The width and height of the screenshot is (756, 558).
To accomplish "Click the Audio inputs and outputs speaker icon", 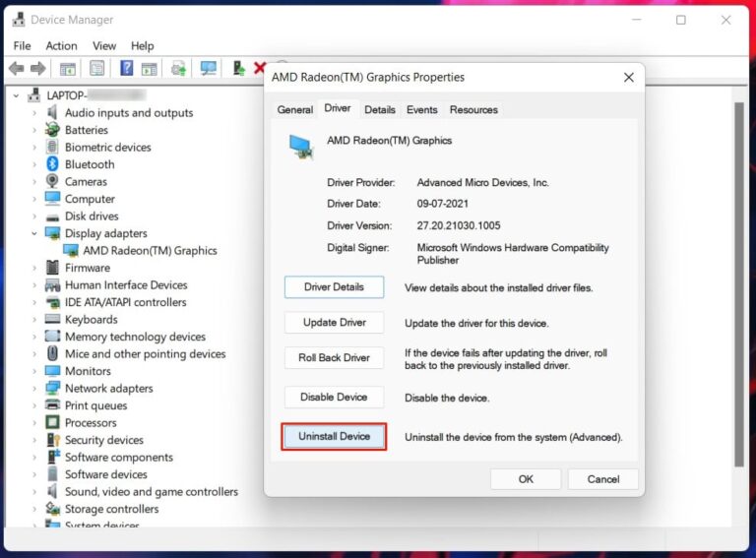I will pos(52,112).
